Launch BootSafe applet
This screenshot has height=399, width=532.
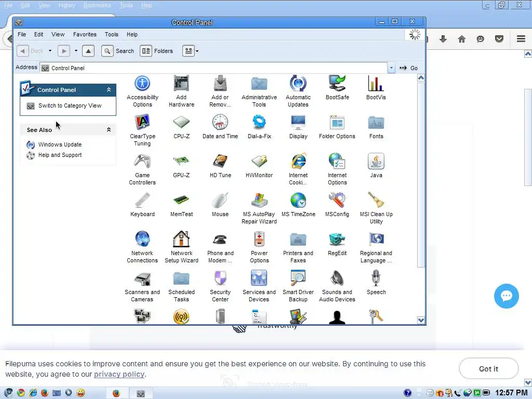337,88
